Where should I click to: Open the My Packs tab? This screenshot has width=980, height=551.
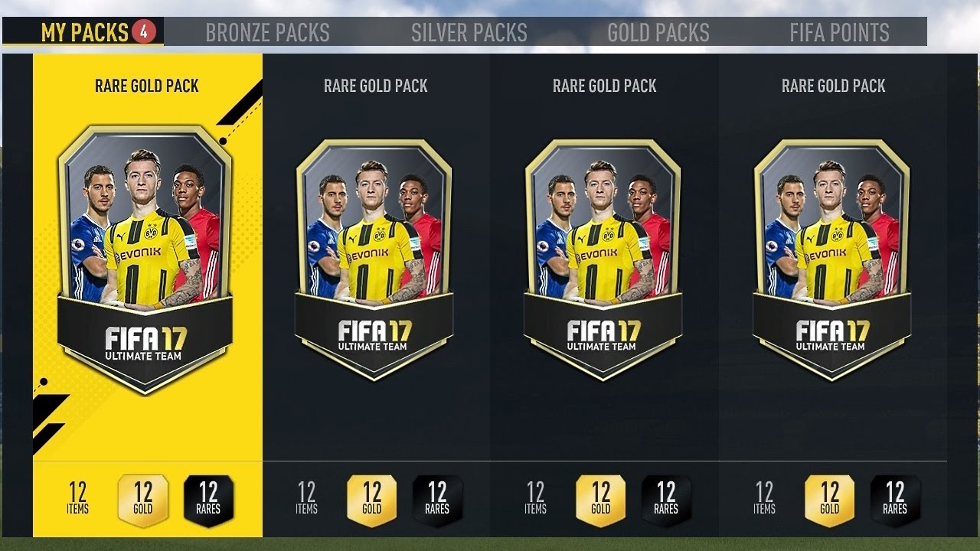[83, 32]
